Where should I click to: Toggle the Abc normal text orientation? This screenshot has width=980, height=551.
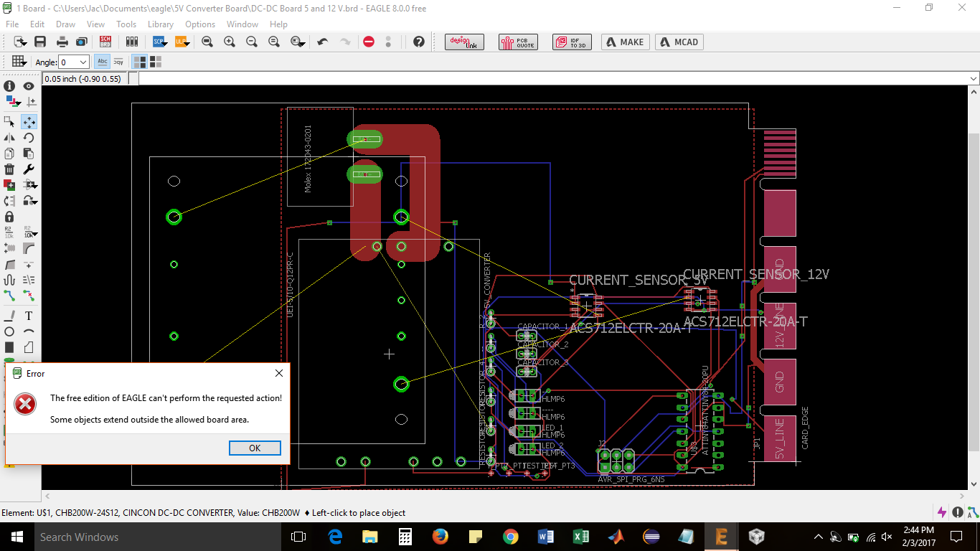103,62
